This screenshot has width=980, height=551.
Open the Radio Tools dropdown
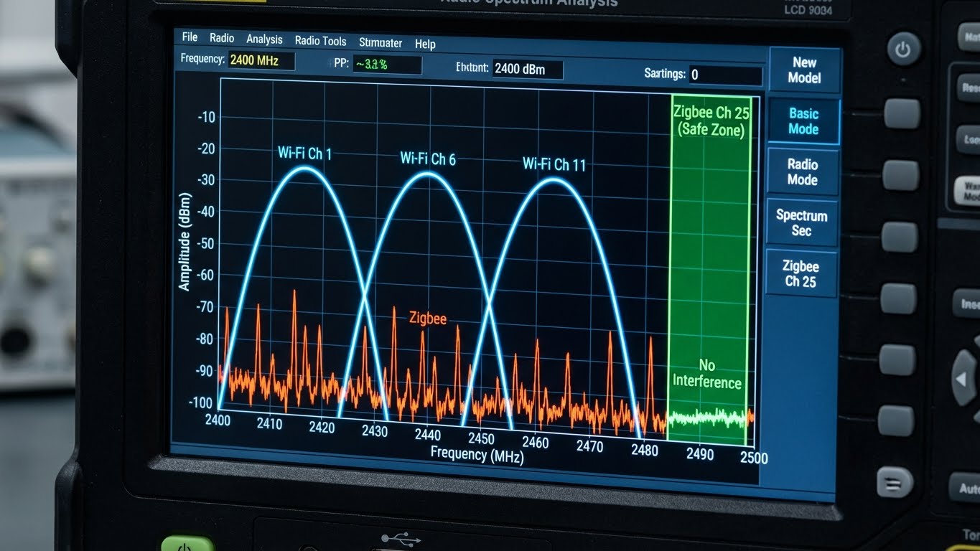click(320, 41)
